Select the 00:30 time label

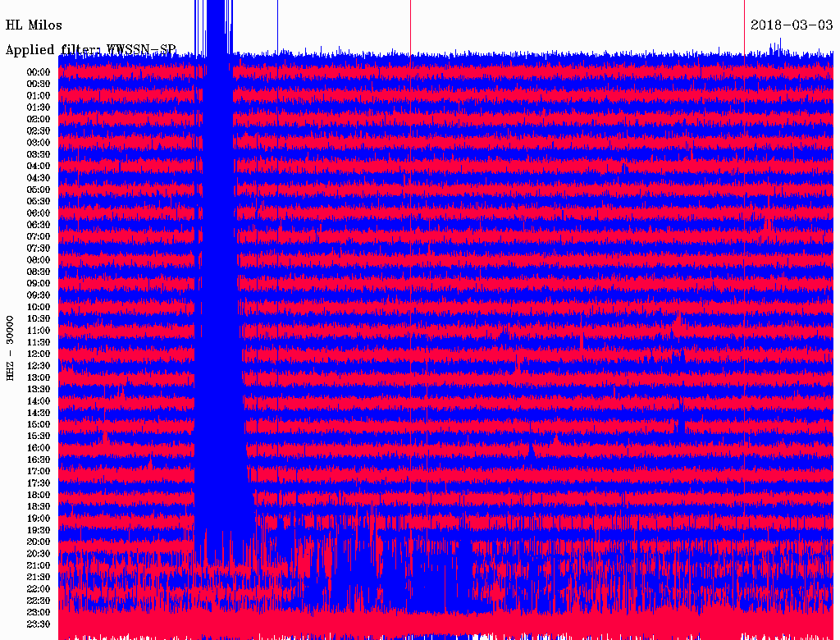[39, 84]
